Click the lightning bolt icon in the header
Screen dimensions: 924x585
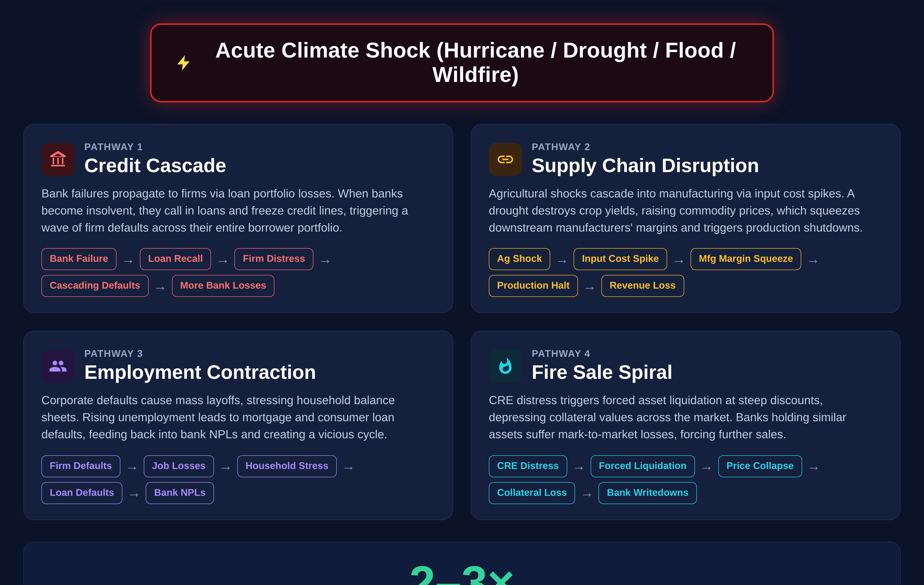click(183, 63)
